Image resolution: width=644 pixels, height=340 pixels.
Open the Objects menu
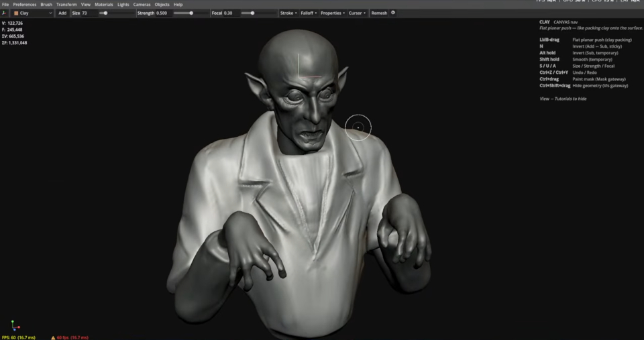point(162,5)
